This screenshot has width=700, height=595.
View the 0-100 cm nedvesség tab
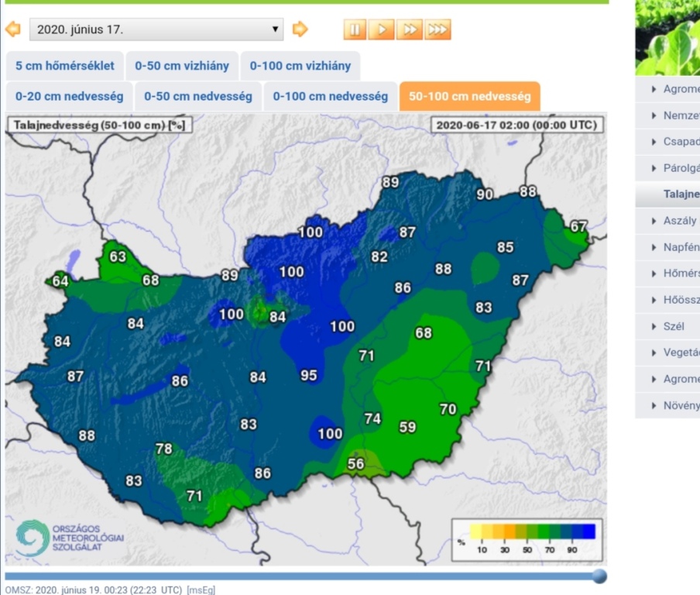(x=330, y=97)
